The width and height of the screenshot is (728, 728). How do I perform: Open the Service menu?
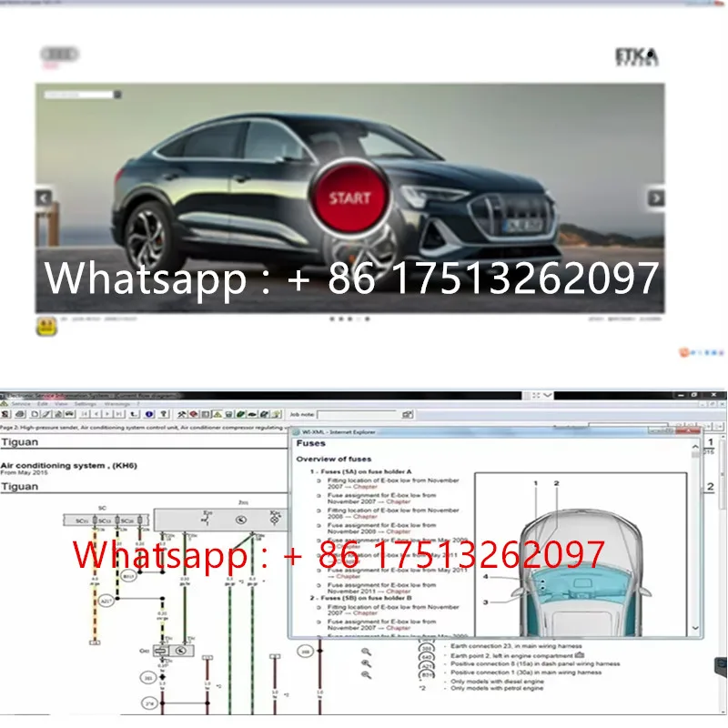click(x=21, y=404)
